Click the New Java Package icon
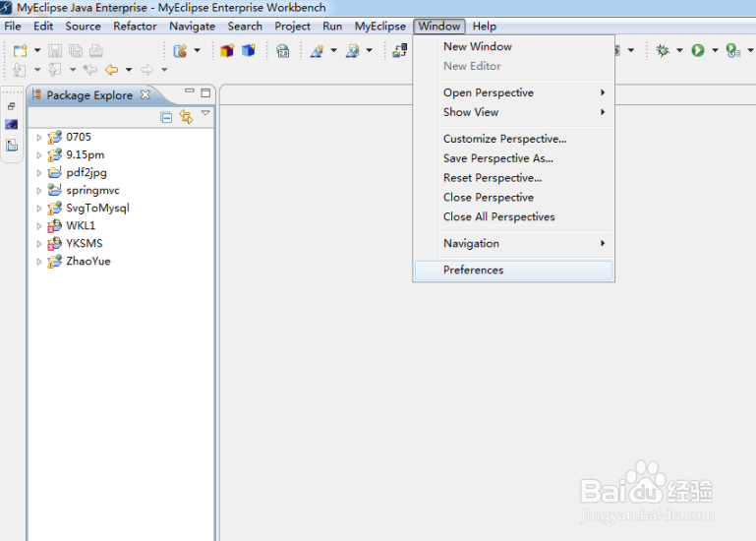Screen dimensions: 756x541 [x=227, y=50]
